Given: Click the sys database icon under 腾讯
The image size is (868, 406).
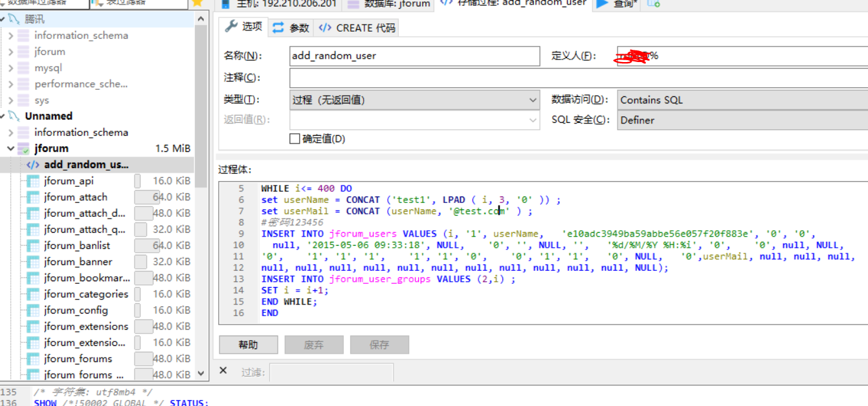Looking at the screenshot, I should pos(23,100).
